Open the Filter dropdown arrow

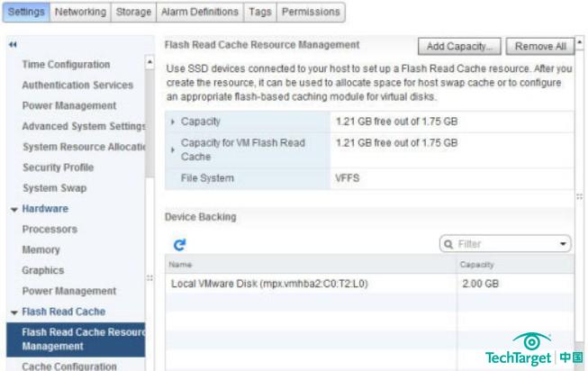click(x=563, y=244)
